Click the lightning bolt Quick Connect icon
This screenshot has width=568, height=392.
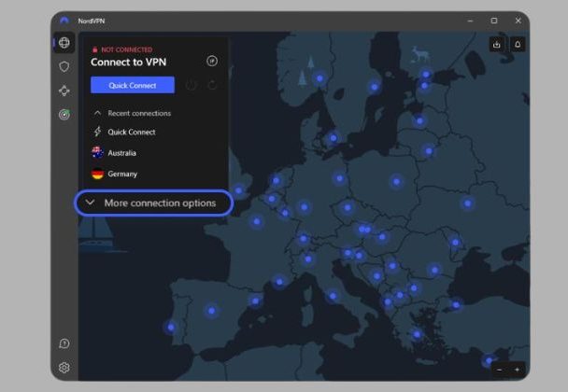(x=97, y=132)
